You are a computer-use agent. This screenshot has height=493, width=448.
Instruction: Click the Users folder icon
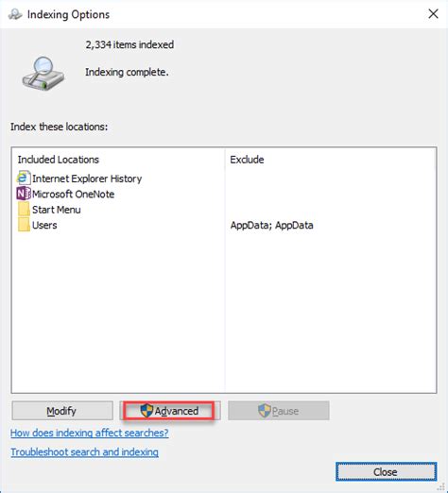click(x=24, y=225)
